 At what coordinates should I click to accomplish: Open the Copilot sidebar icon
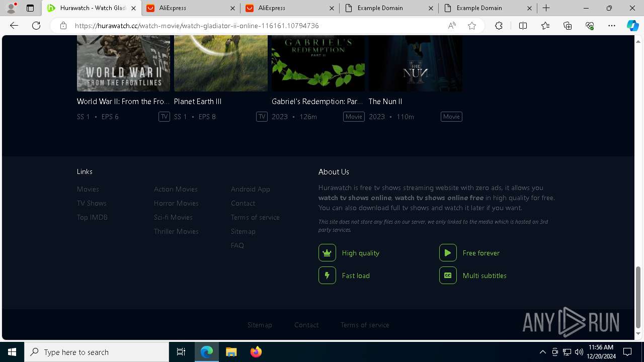(632, 26)
